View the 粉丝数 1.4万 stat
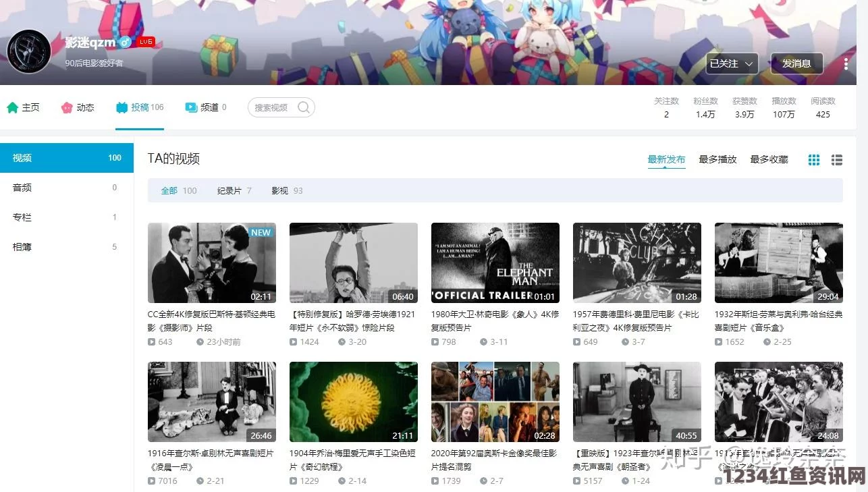Screen dimensions: 868x492 coord(705,107)
